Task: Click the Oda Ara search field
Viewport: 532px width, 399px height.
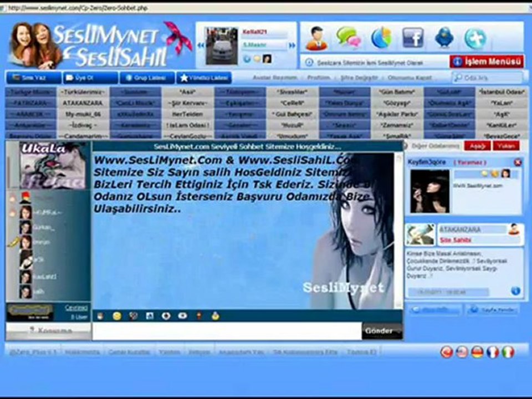Action: point(488,78)
